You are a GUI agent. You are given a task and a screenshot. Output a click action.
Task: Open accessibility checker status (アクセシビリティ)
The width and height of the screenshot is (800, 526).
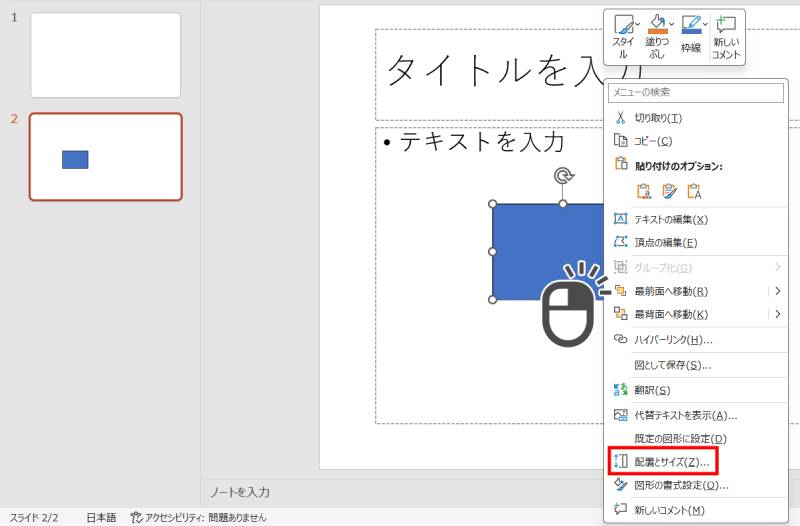[x=198, y=518]
